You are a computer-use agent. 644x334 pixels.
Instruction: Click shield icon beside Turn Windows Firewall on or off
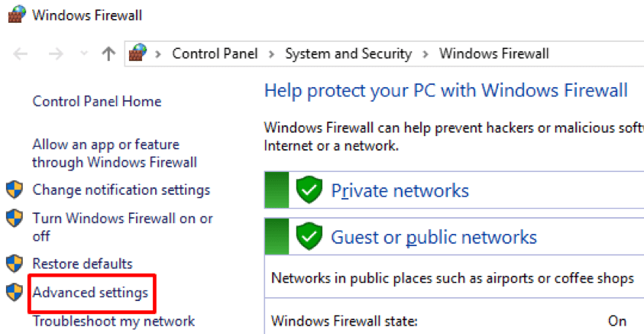point(15,219)
